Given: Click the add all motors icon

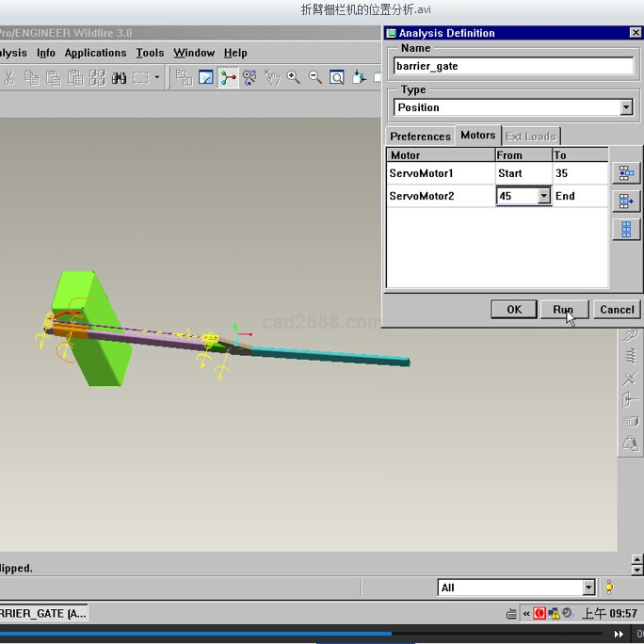Looking at the screenshot, I should (626, 229).
